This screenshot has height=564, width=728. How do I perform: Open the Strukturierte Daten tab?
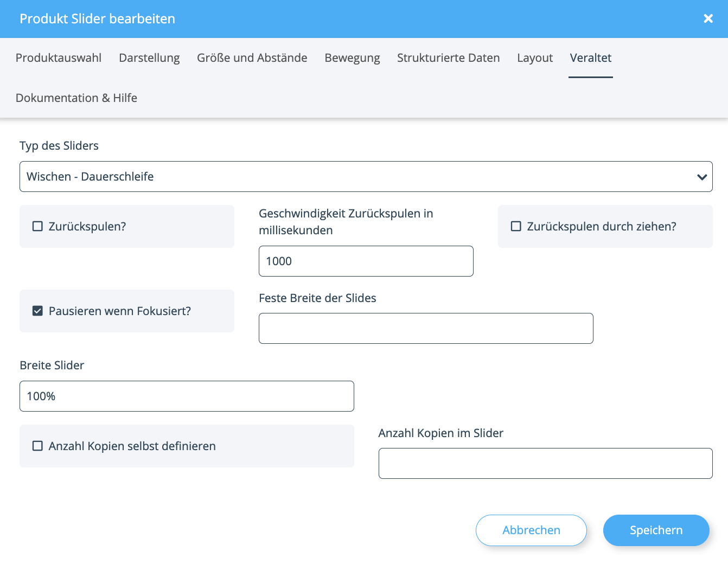point(449,58)
